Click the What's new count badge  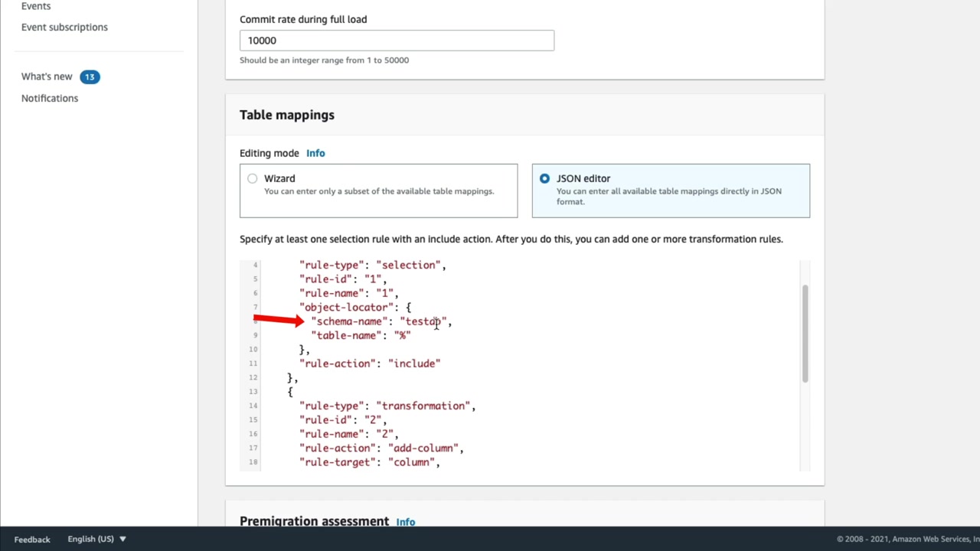[x=90, y=77]
